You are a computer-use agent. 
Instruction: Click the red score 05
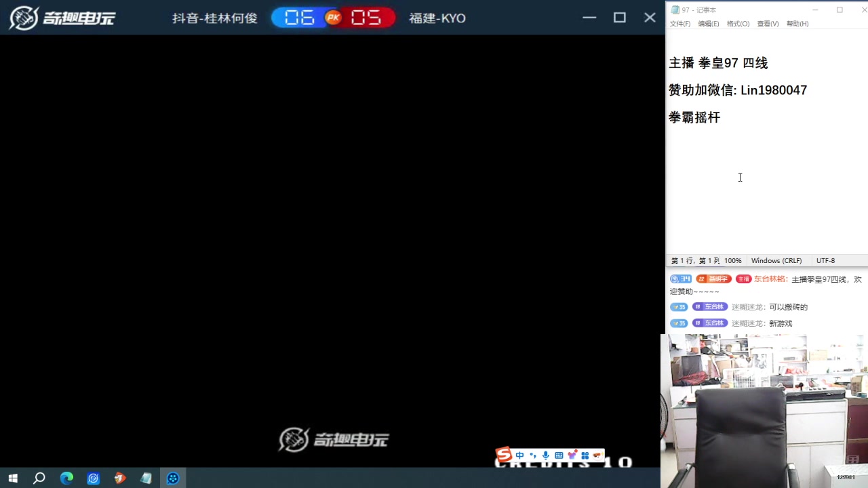[x=366, y=18]
